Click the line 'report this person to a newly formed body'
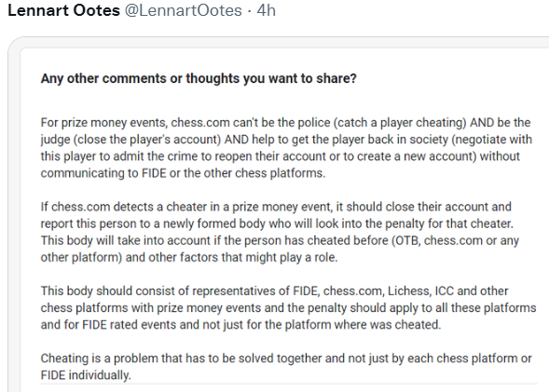This screenshot has height=392, width=549. pos(277,223)
